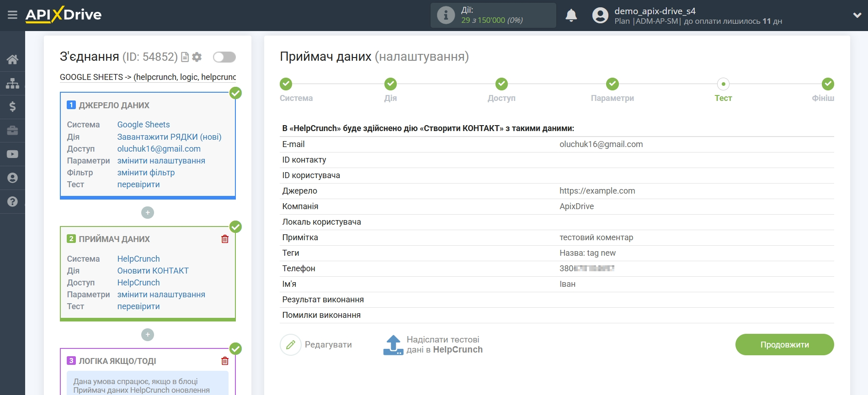Image resolution: width=868 pixels, height=395 pixels.
Task: Click the actions info icon
Action: [446, 15]
